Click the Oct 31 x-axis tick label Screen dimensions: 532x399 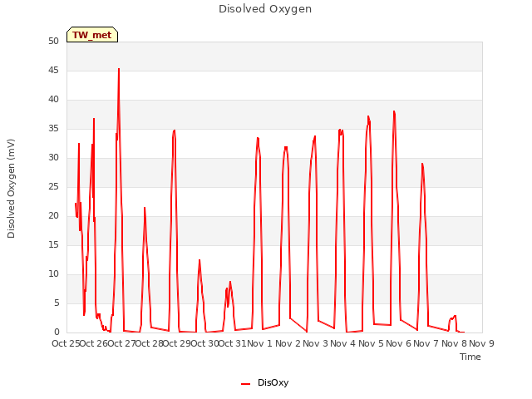[233, 343]
